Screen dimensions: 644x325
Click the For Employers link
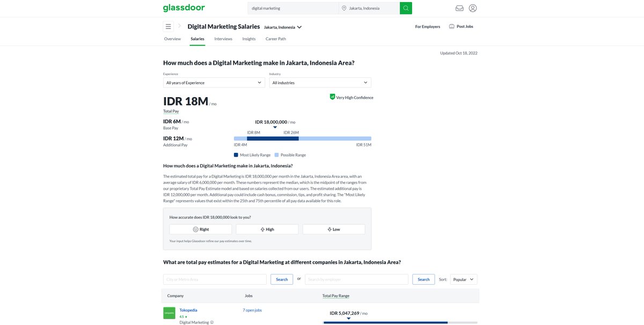point(428,26)
